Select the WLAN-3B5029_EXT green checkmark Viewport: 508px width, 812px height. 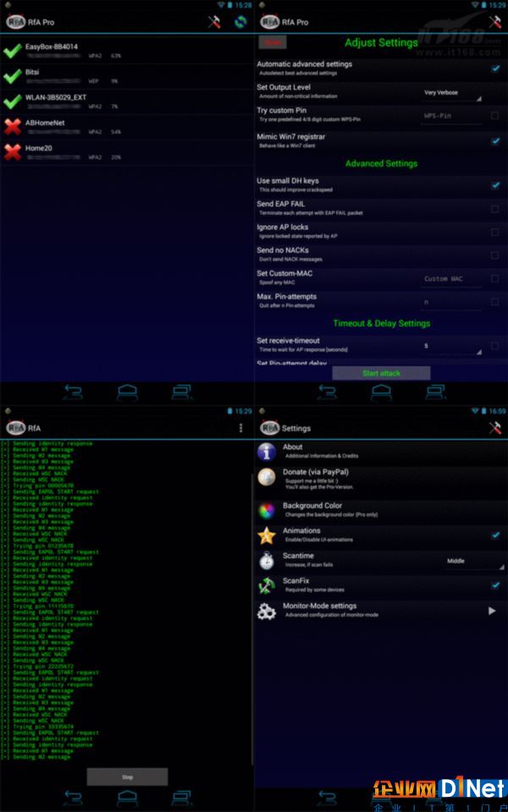pyautogui.click(x=12, y=101)
